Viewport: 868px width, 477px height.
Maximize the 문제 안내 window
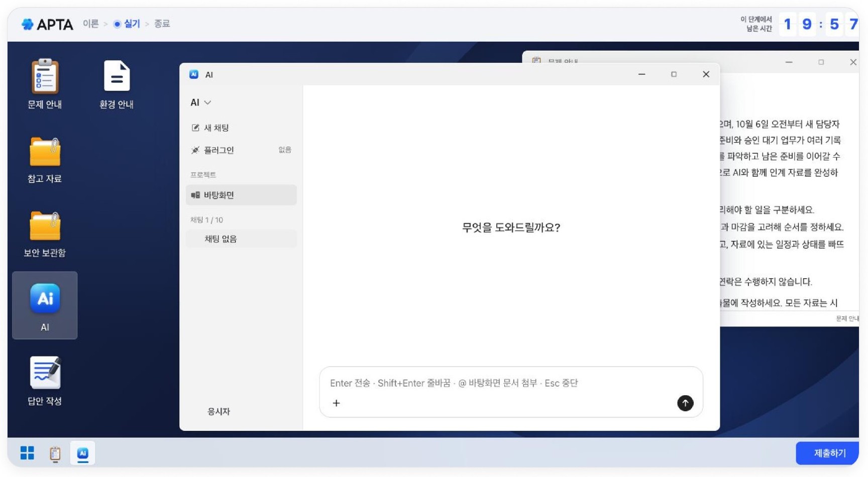(x=821, y=62)
